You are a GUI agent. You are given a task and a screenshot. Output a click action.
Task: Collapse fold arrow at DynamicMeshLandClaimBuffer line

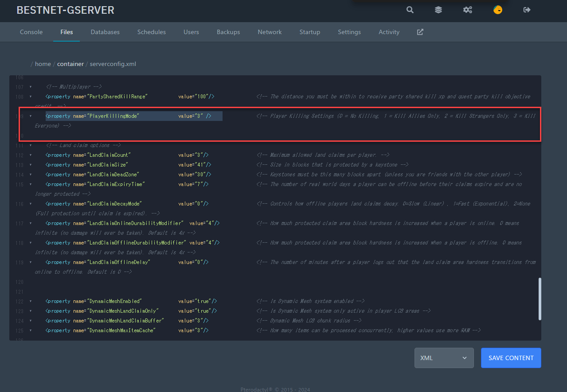(x=31, y=321)
